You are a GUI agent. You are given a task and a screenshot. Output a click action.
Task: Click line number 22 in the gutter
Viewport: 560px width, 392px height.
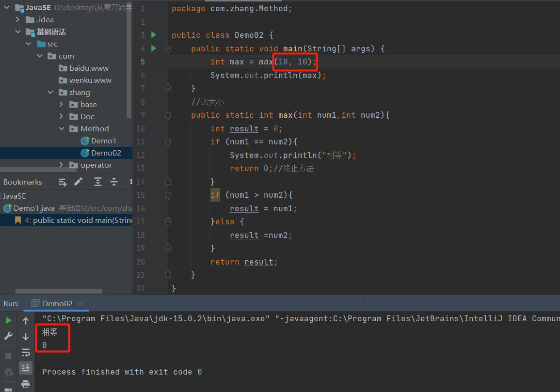pyautogui.click(x=140, y=288)
